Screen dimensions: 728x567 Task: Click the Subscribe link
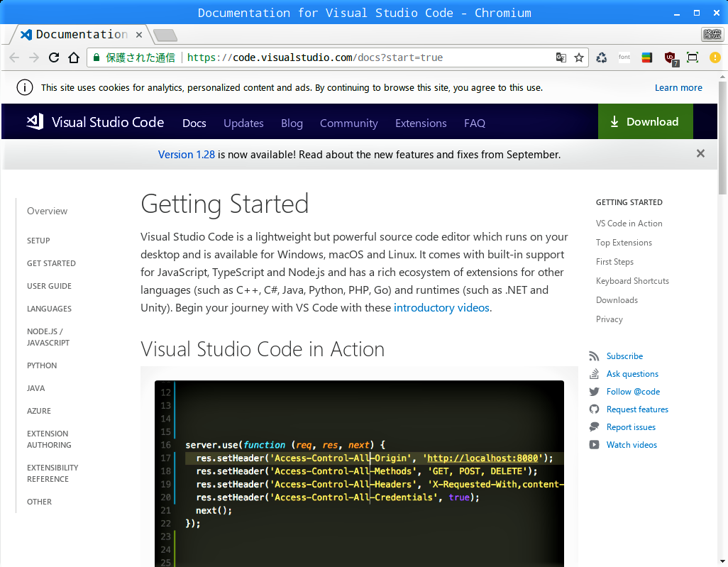(624, 356)
